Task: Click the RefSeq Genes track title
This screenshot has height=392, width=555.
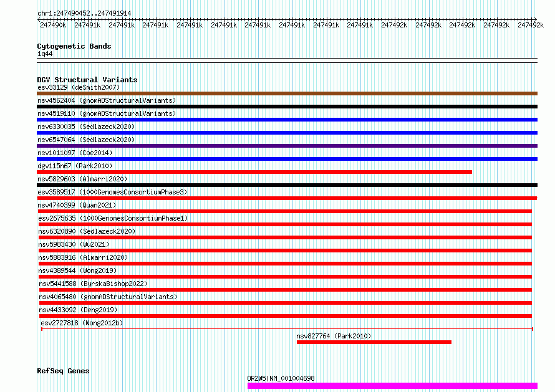Action: 63,371
